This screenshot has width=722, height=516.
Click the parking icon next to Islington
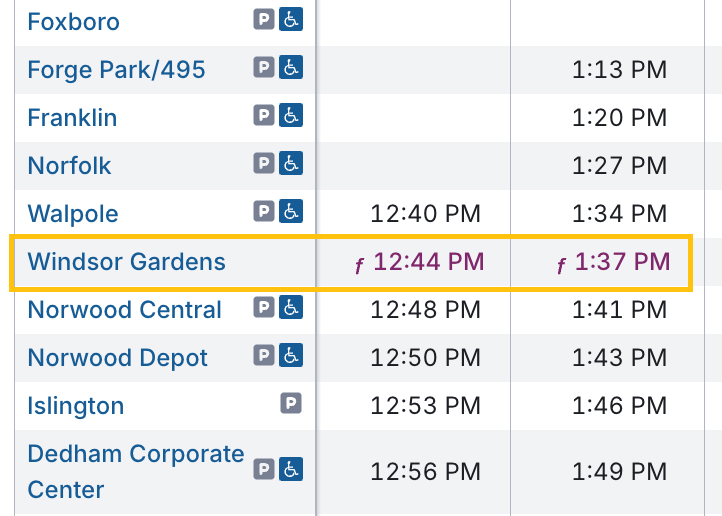pos(291,404)
